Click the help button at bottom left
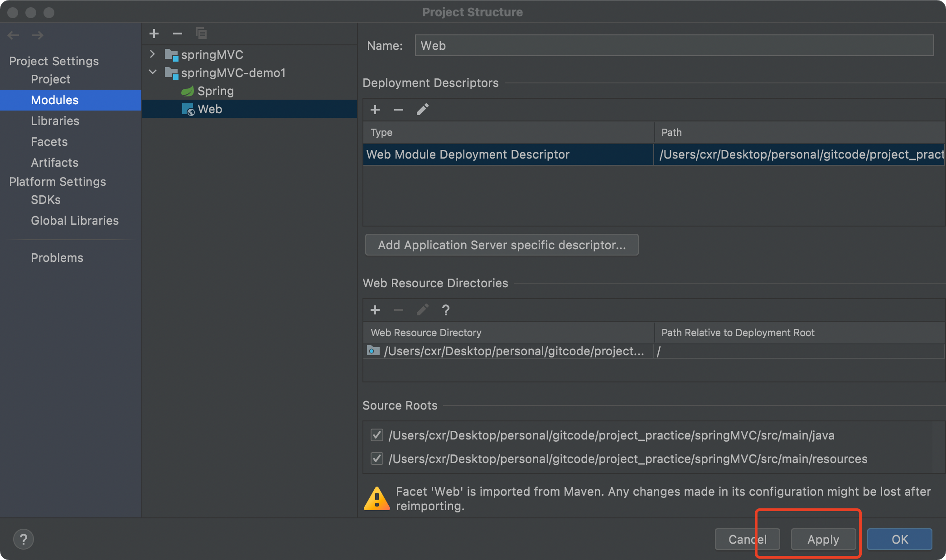Viewport: 946px width, 560px height. coord(24,539)
